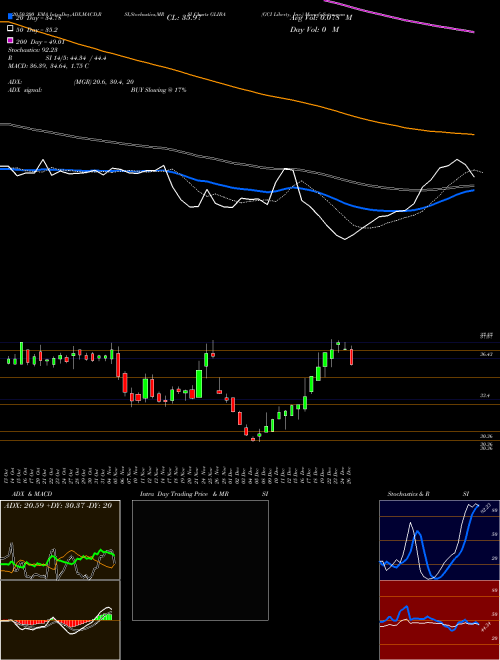This screenshot has height=660, width=500.
Task: Click the white 50 Day legend swatch
Action: point(10,29)
